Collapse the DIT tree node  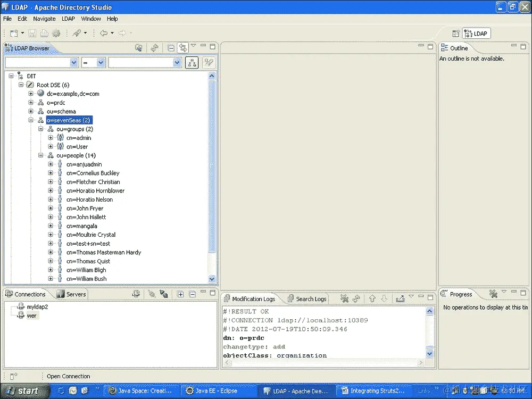11,76
